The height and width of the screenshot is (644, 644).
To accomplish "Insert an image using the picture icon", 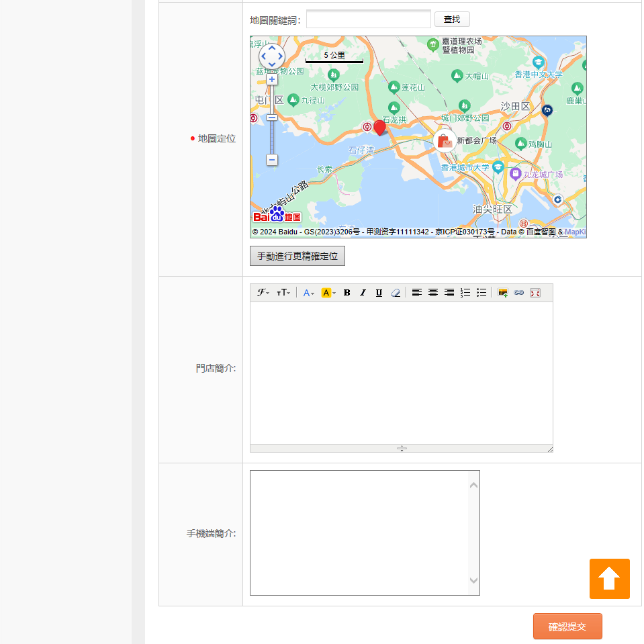I will click(x=502, y=293).
